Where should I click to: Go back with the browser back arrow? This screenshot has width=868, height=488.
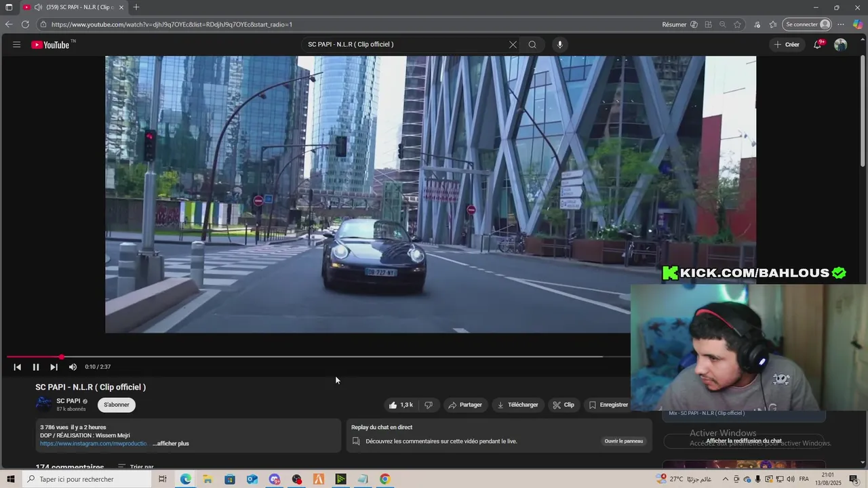pos(9,24)
